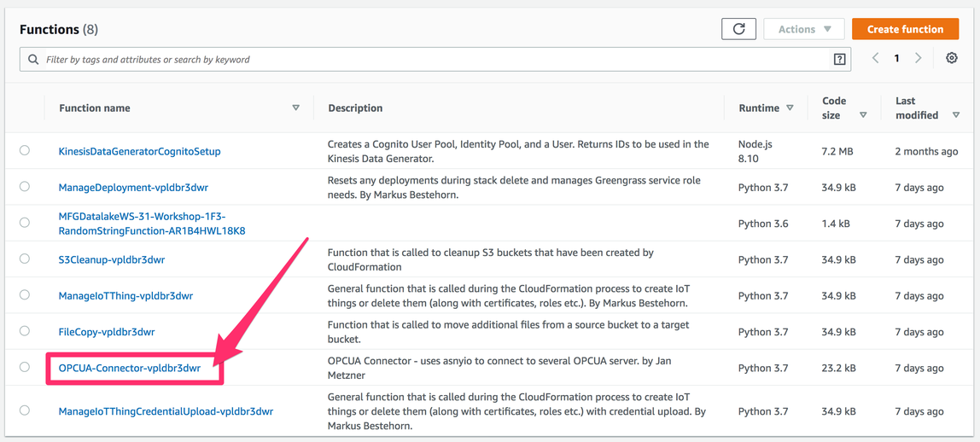The height and width of the screenshot is (442, 980).
Task: Open the table preferences gear icon
Action: tap(951, 58)
